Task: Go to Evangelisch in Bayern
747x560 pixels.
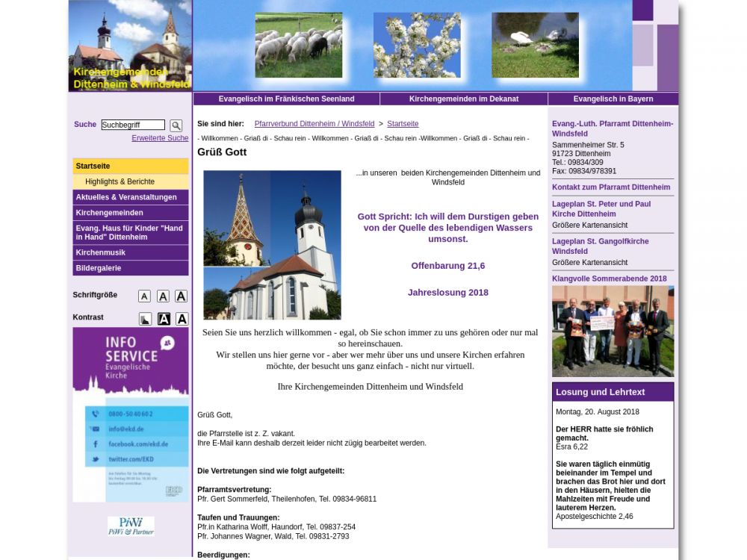Action: (x=613, y=99)
